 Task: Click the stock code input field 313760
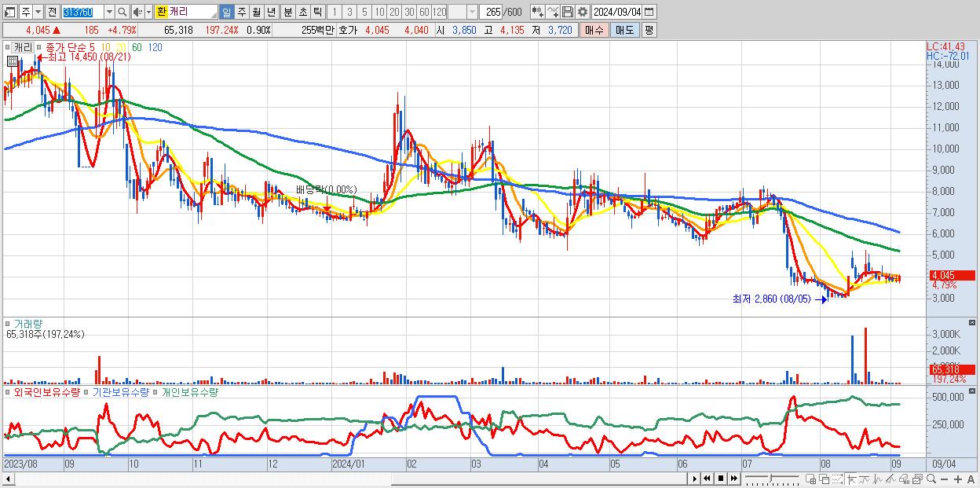coord(82,13)
